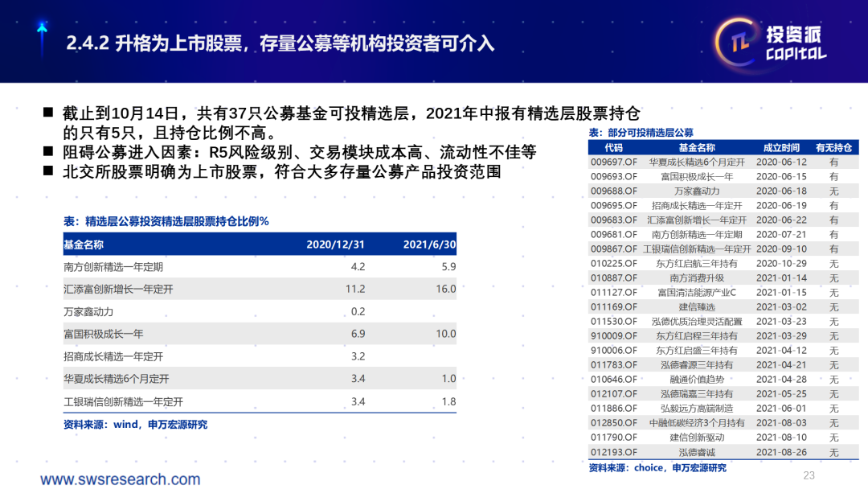The width and height of the screenshot is (868, 489).
Task: Click source note 资料来源：wind，申万宏源研究
Action: 135,425
